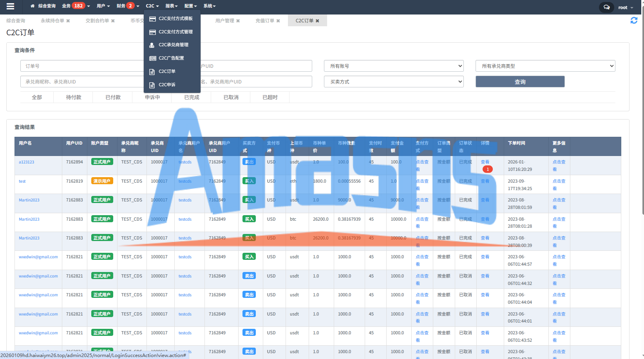The width and height of the screenshot is (644, 359).
Task: Expand the 报表 top menu
Action: click(x=171, y=6)
